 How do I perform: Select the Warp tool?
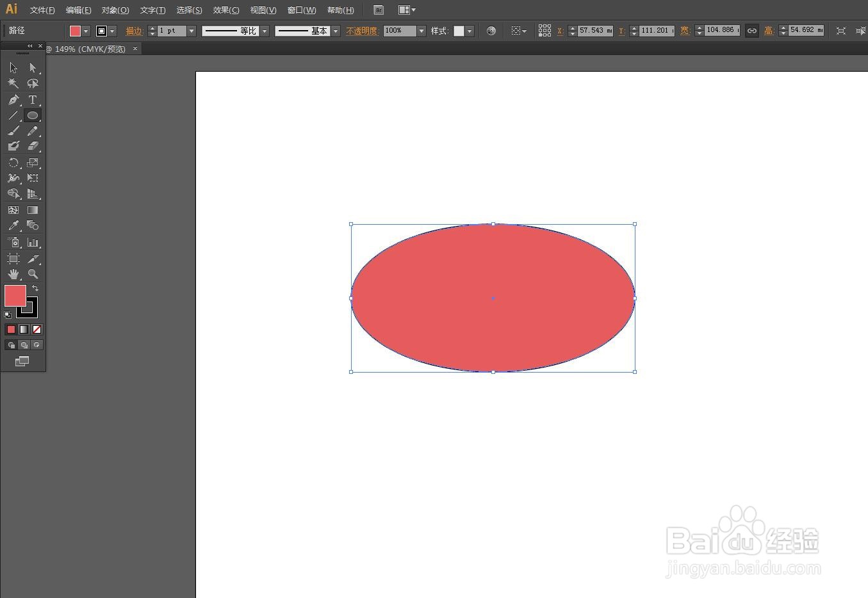click(x=13, y=178)
